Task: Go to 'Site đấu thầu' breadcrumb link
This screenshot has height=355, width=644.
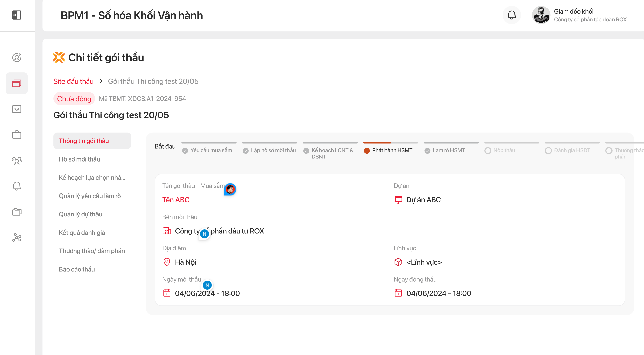Action: point(73,81)
